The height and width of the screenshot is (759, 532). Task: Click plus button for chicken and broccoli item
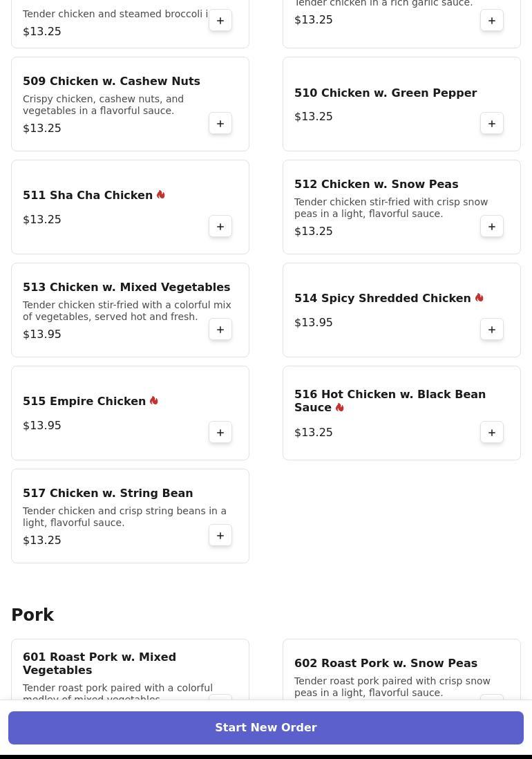220,20
